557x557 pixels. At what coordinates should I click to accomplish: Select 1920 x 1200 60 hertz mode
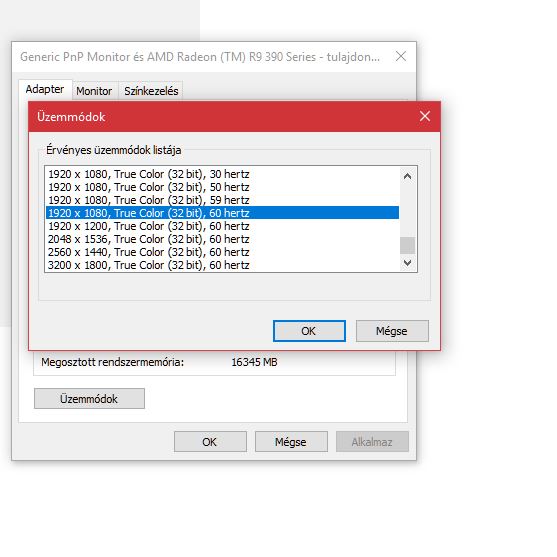pos(222,226)
